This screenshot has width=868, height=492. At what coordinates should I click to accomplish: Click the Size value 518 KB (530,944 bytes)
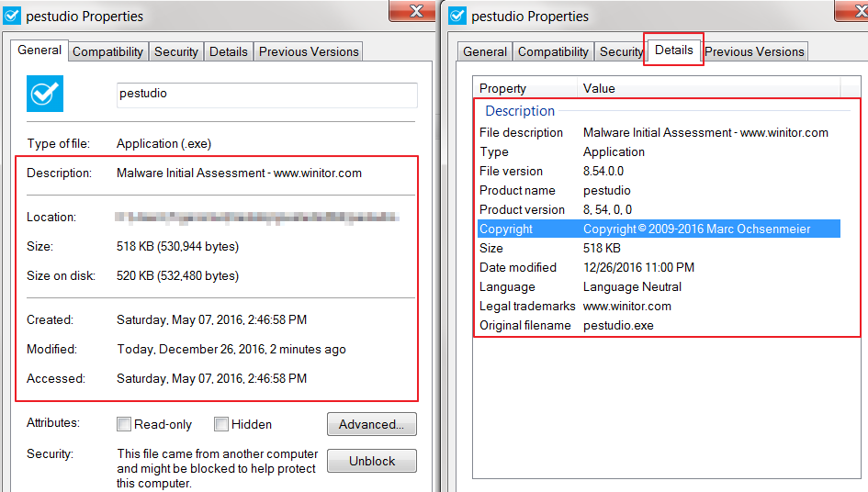(x=177, y=246)
